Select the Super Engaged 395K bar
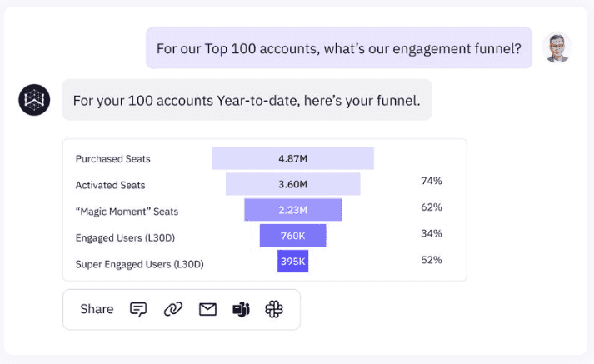Image resolution: width=594 pixels, height=364 pixels. coord(292,262)
